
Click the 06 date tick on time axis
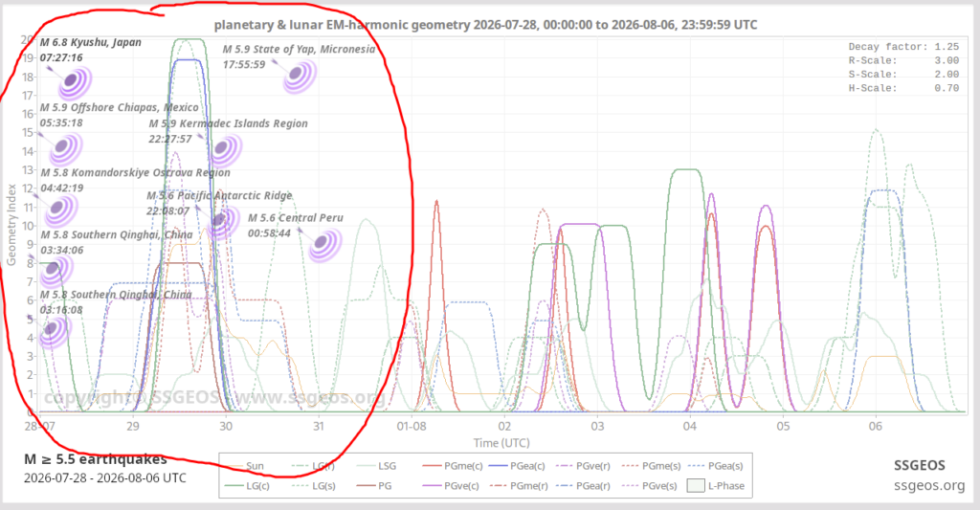(876, 426)
